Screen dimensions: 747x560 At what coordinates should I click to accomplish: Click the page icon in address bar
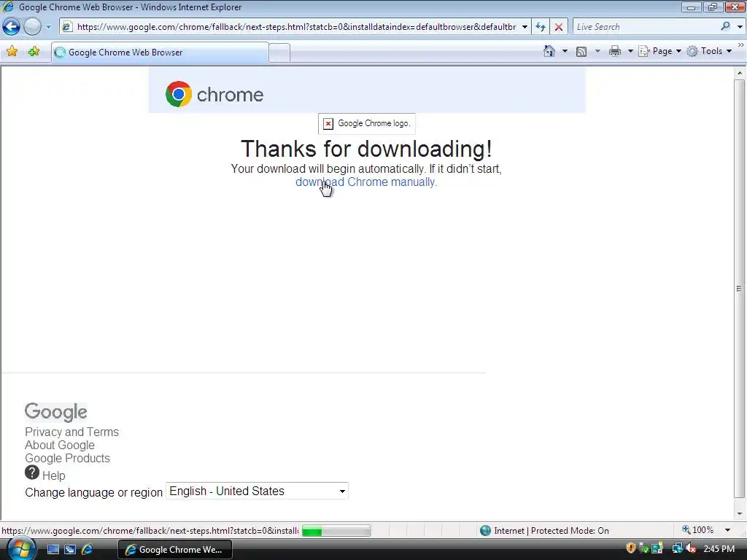(x=67, y=27)
